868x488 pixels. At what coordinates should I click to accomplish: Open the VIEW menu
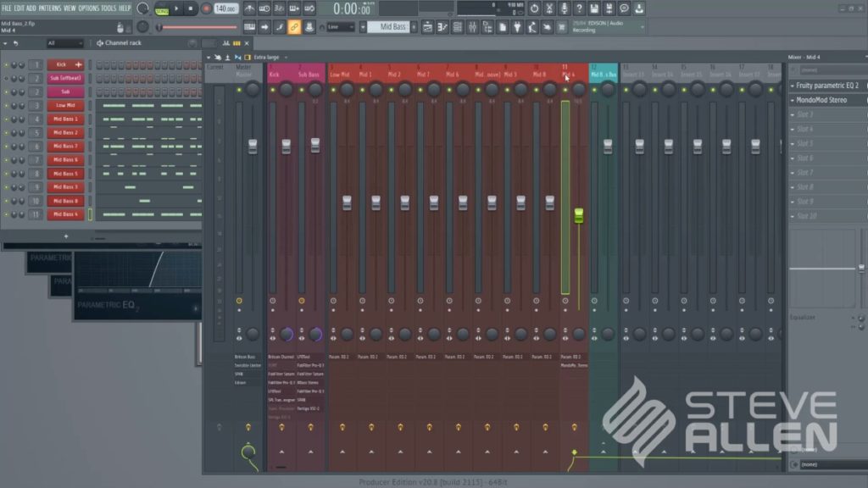[70, 8]
